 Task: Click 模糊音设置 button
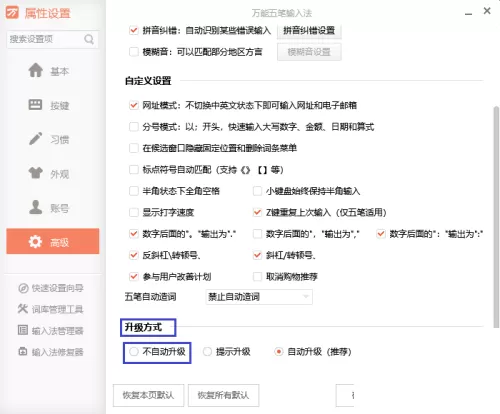click(309, 52)
